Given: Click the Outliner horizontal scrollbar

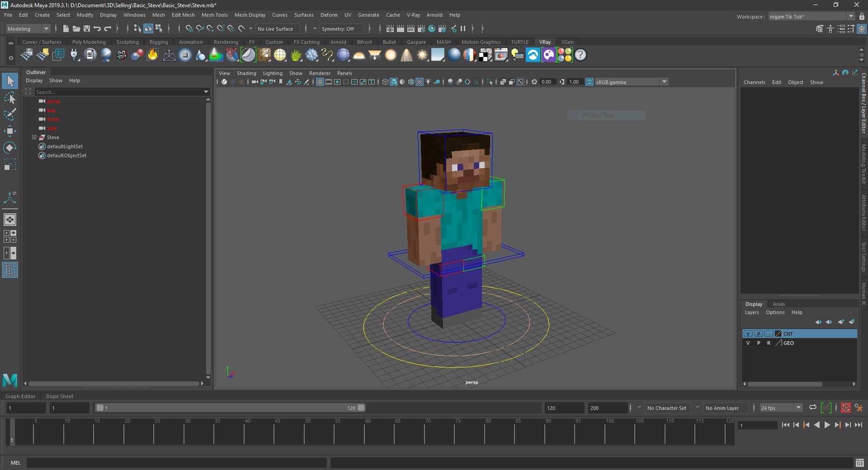Looking at the screenshot, I should click(x=114, y=383).
